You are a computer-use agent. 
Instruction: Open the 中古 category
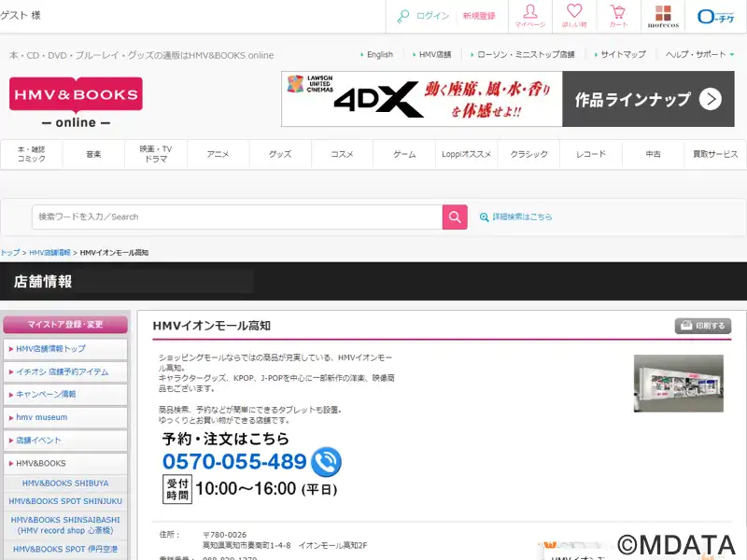653,154
